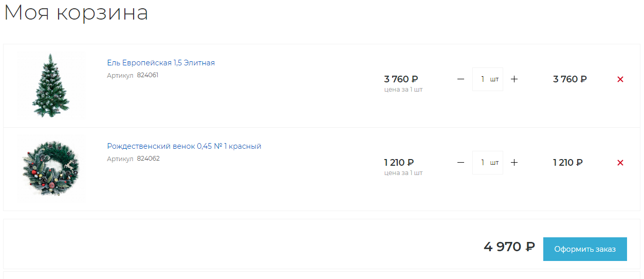Click the цена за 1 шт label under 1 210 ₽
Screen dimensions: 644x279
pyautogui.click(x=403, y=173)
